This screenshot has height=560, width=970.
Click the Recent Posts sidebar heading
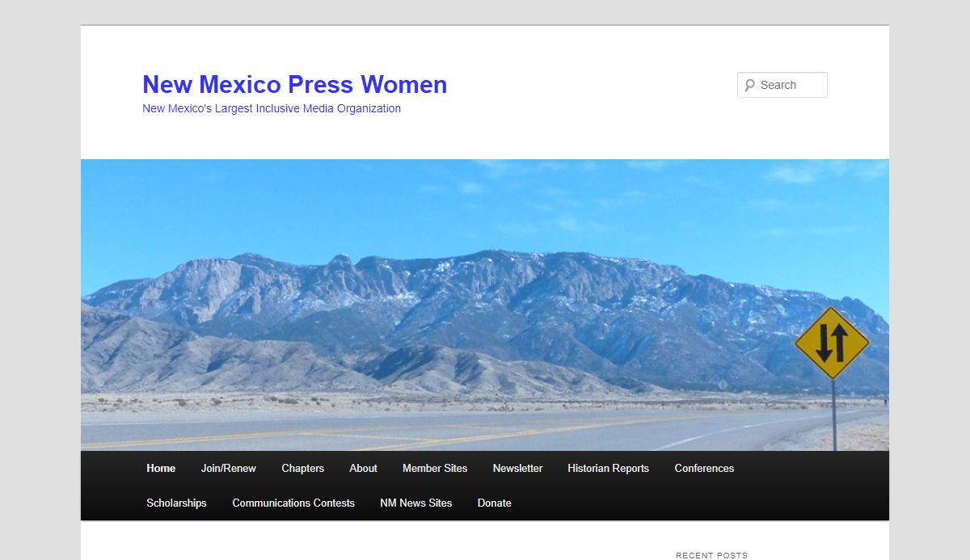(711, 555)
